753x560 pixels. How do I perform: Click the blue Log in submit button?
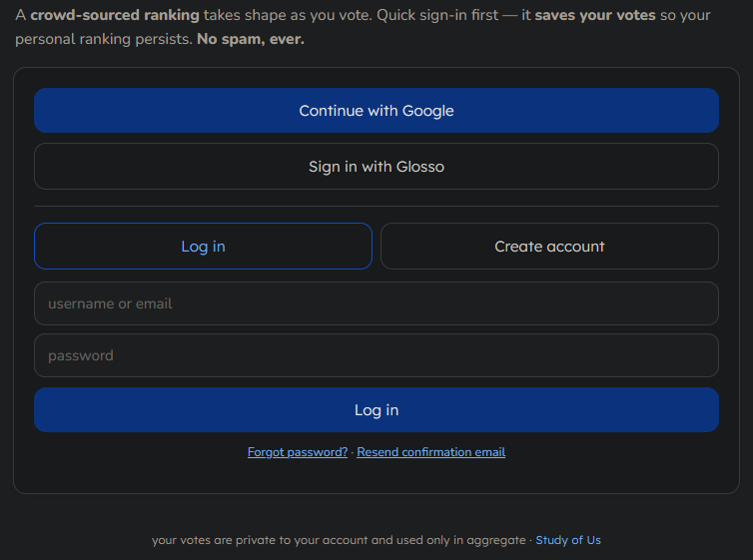[376, 410]
